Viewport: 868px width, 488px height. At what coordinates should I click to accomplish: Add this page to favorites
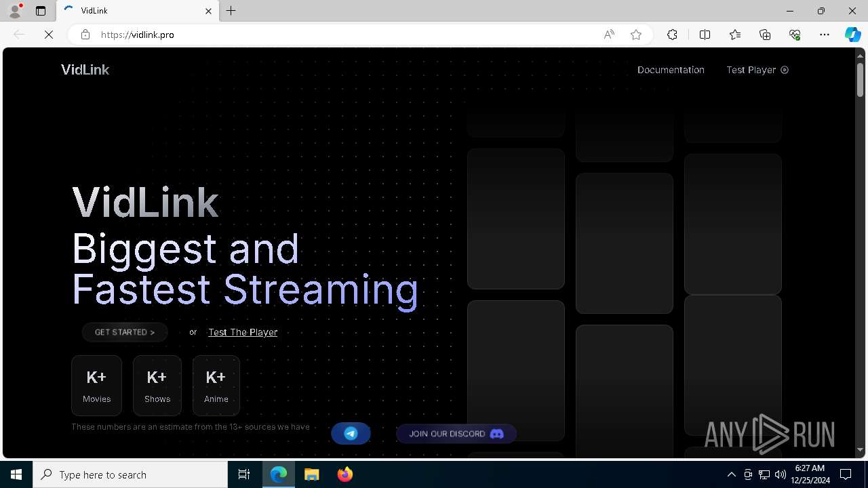point(636,35)
